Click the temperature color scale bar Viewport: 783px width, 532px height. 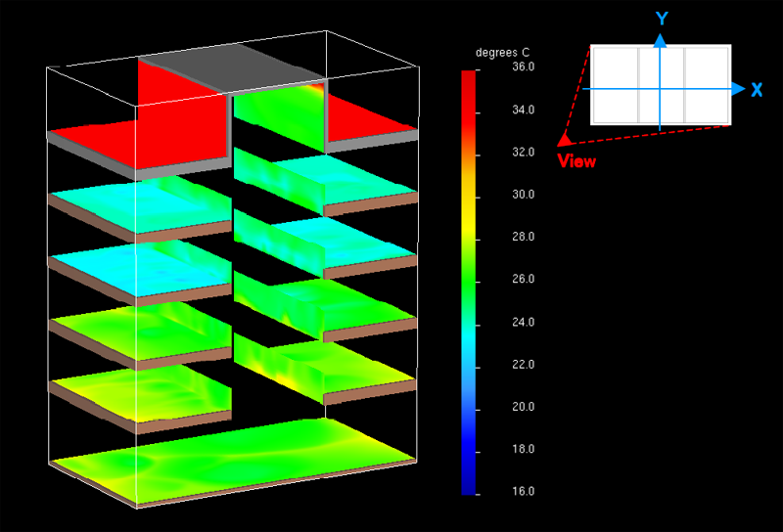469,283
